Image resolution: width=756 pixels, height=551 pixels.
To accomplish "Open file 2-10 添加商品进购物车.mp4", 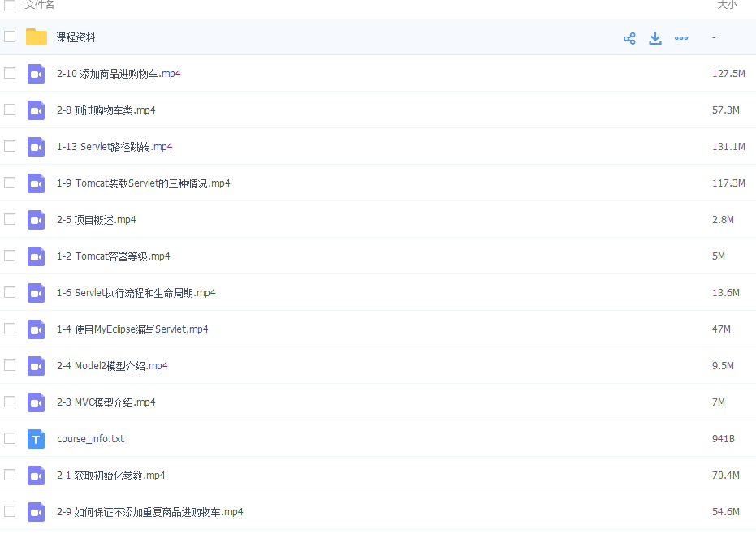I will pyautogui.click(x=119, y=74).
